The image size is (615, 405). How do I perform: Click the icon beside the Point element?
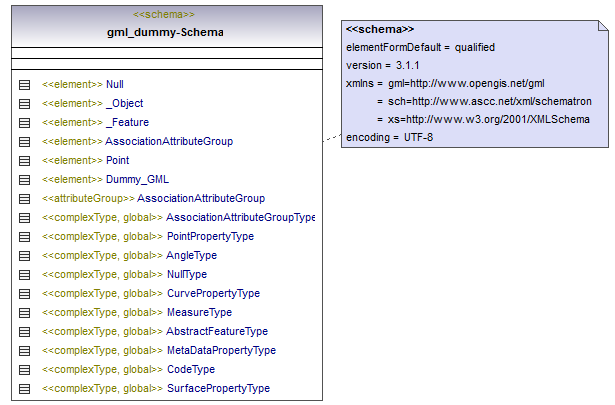pyautogui.click(x=25, y=161)
